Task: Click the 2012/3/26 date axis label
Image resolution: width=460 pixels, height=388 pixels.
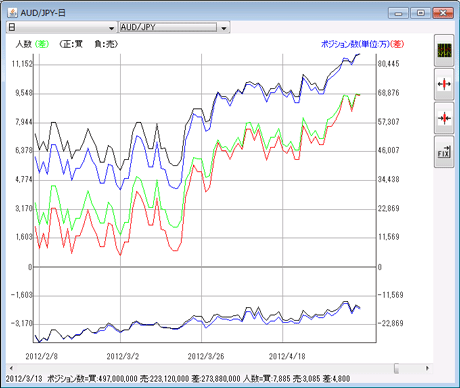Action: coord(206,356)
